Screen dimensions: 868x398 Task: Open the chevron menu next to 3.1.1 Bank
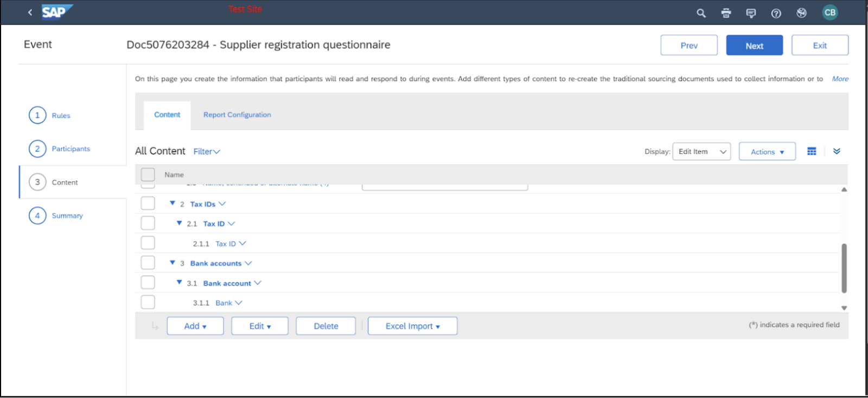pos(239,302)
